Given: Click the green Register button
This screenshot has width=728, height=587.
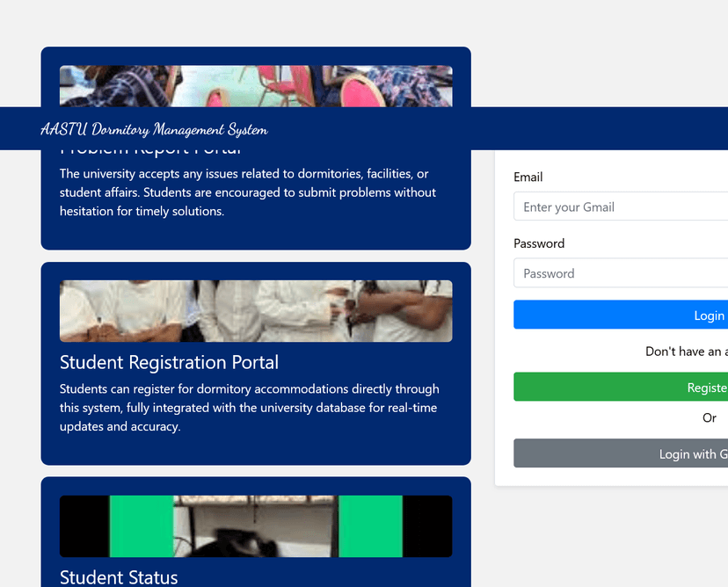Looking at the screenshot, I should pos(621,387).
